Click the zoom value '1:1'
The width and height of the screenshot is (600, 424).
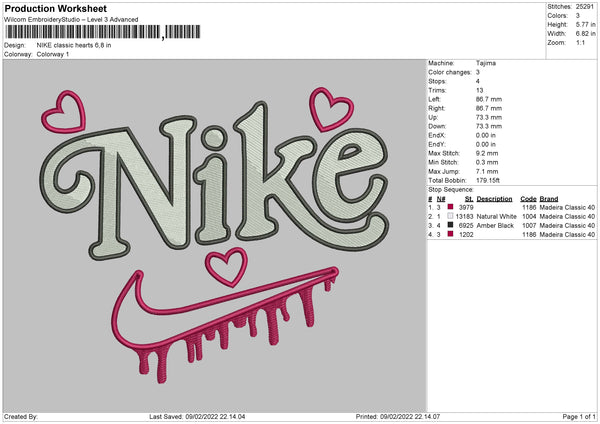click(580, 42)
